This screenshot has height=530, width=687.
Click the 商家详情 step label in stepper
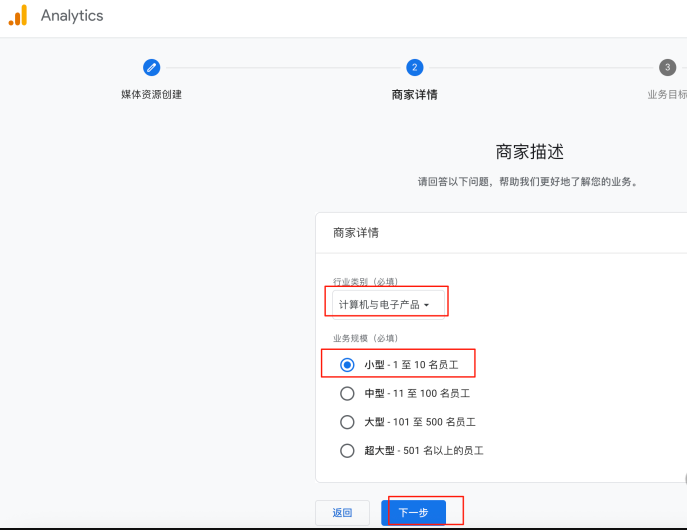pos(414,95)
